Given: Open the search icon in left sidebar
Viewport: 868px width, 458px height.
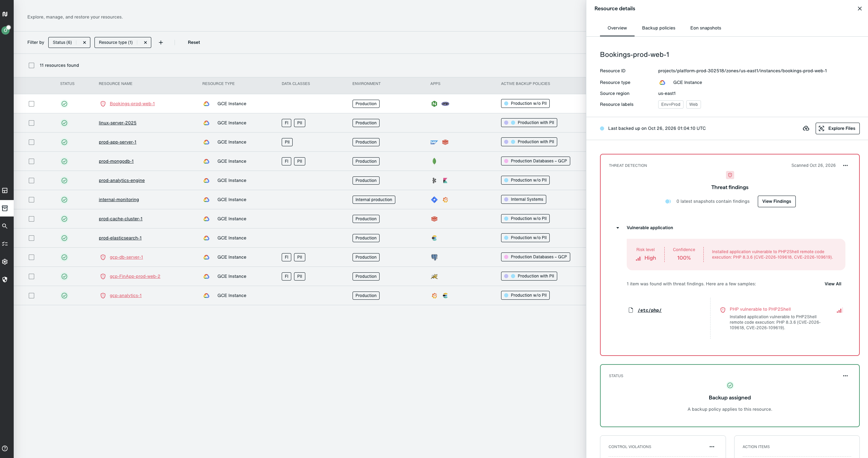Looking at the screenshot, I should coord(5,226).
